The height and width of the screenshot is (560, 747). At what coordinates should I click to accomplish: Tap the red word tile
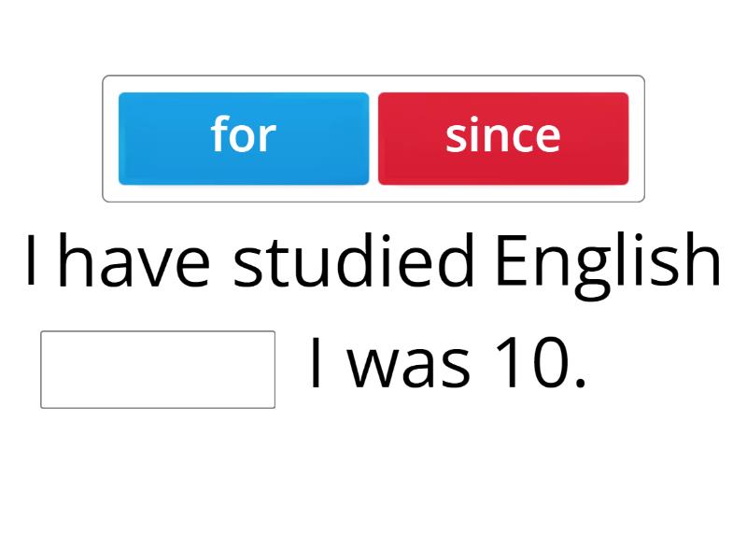(502, 138)
